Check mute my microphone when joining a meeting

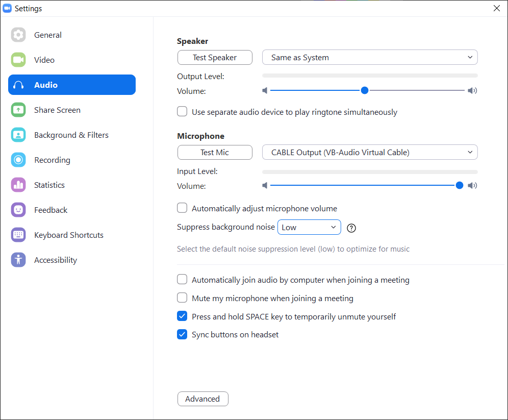click(x=182, y=298)
